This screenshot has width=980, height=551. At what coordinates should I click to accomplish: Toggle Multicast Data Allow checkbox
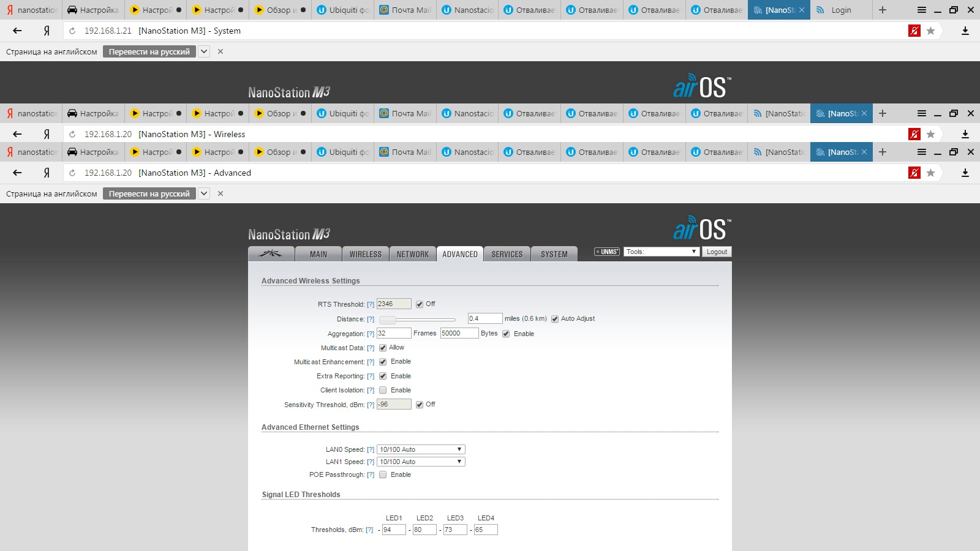383,348
